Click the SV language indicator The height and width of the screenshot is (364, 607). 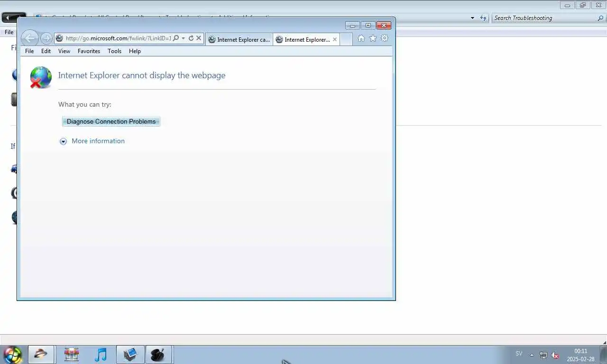519,354
